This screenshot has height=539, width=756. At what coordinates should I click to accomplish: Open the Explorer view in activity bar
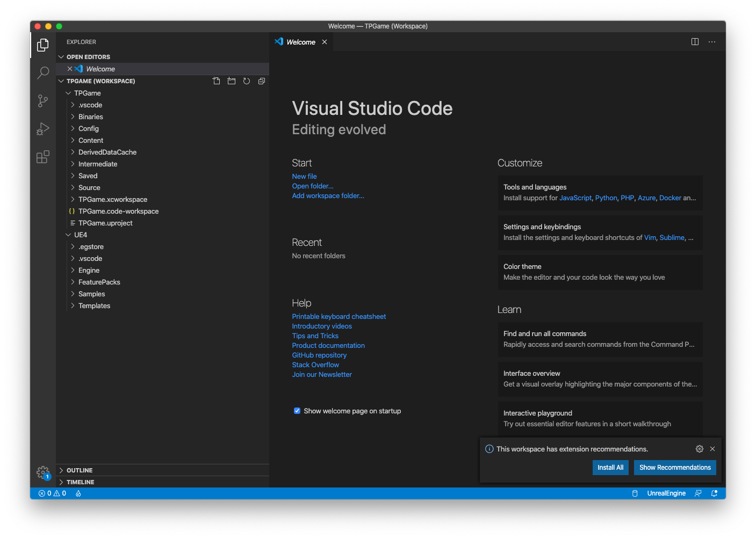tap(43, 45)
